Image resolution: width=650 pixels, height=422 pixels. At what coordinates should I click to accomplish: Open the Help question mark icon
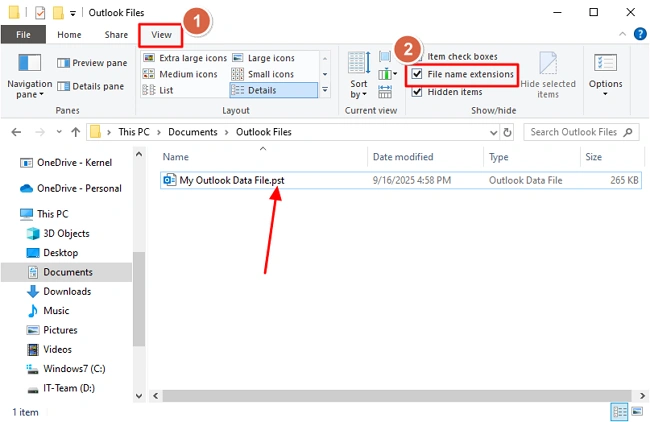click(x=640, y=34)
